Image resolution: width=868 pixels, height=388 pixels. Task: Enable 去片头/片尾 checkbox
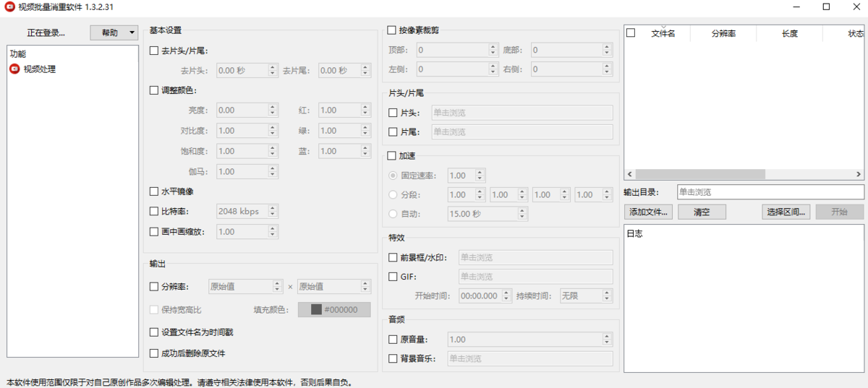coord(153,51)
